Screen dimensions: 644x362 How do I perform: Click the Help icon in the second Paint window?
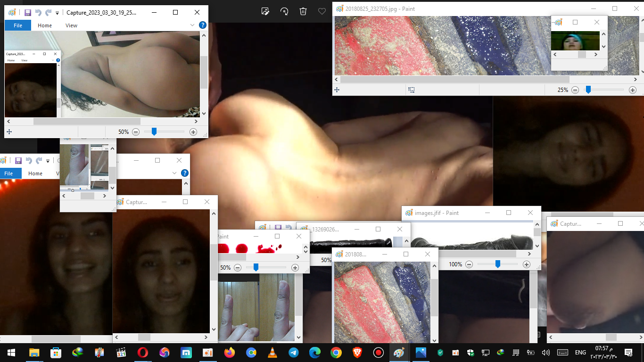[x=184, y=173]
